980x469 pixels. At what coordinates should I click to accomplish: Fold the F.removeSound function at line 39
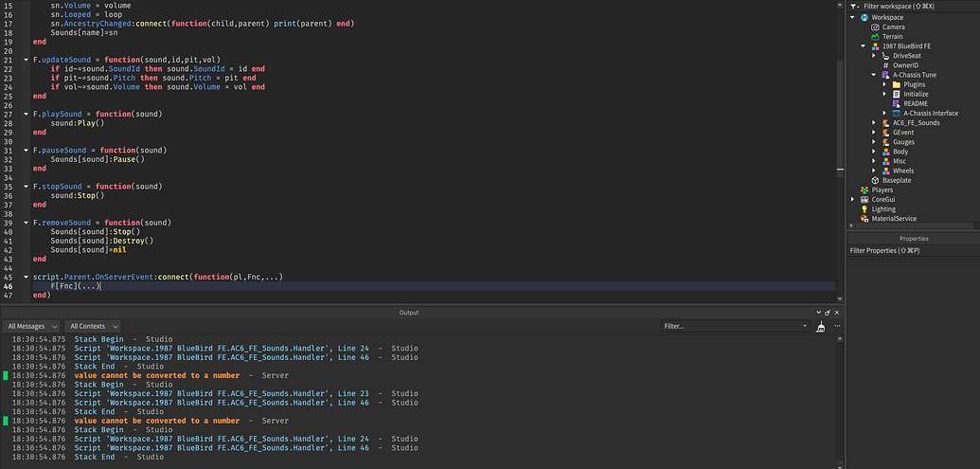pos(26,224)
